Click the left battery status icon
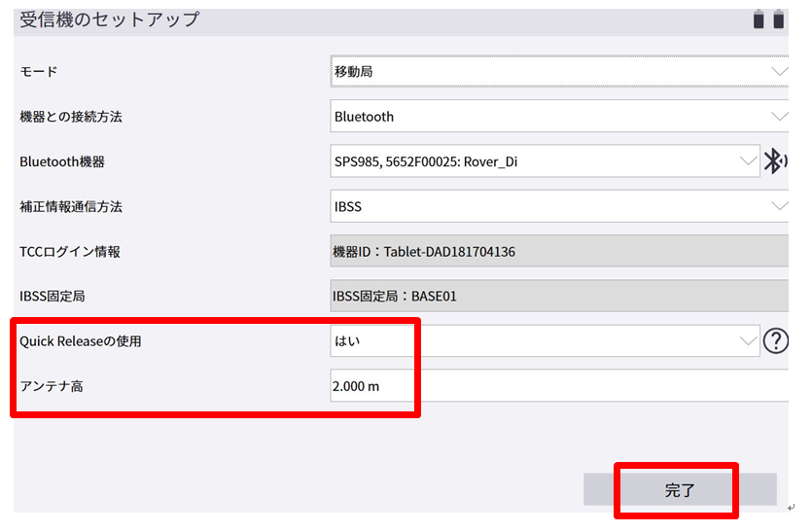 click(759, 19)
